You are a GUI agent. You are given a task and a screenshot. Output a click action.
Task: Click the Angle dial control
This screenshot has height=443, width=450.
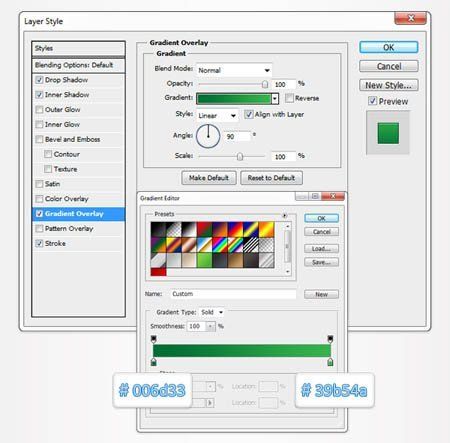(x=208, y=136)
